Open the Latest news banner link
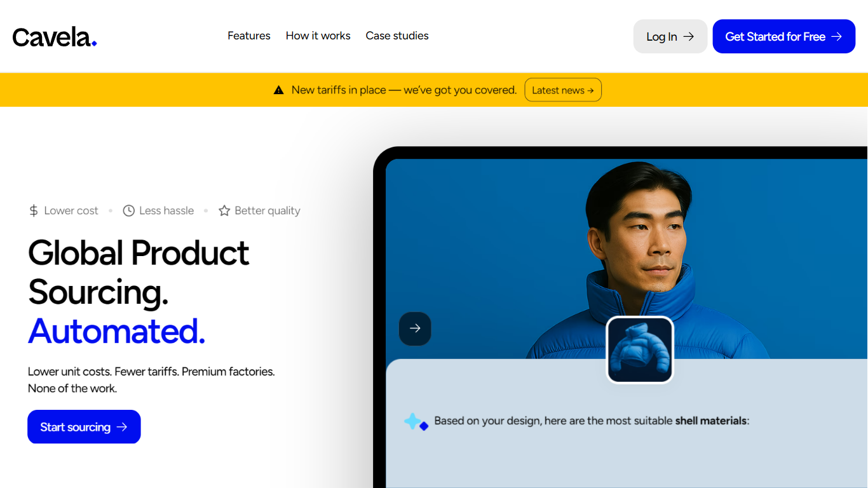The width and height of the screenshot is (868, 488). click(563, 90)
